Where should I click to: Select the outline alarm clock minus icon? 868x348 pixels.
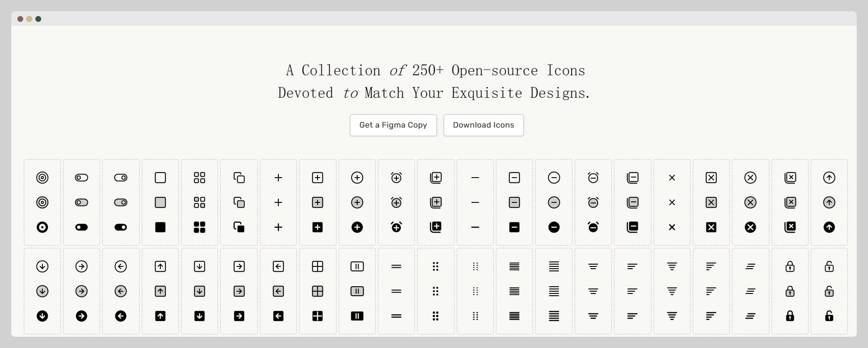point(593,178)
